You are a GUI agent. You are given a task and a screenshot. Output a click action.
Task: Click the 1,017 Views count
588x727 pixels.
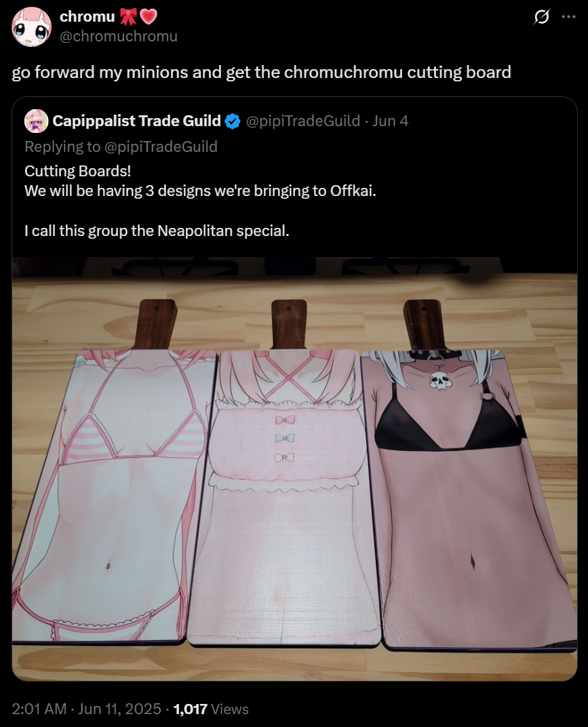211,709
